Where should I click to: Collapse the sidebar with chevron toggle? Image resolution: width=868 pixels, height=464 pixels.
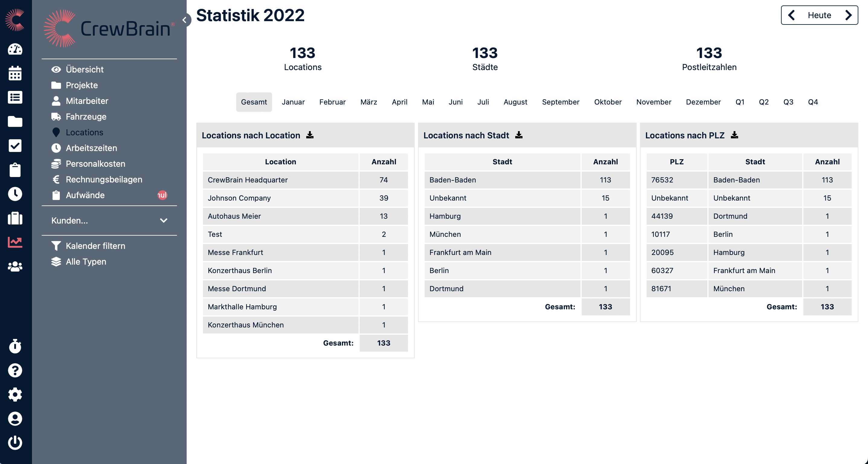184,20
